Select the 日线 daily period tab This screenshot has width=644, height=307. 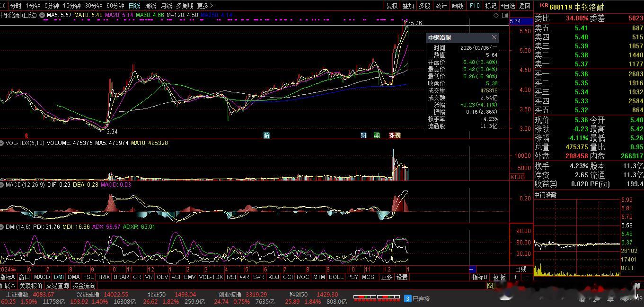(134, 6)
